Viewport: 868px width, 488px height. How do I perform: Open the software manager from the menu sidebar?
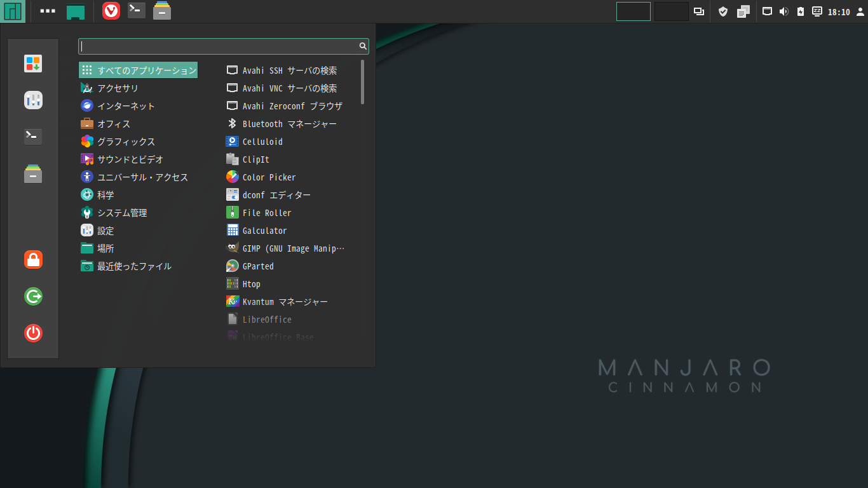33,64
